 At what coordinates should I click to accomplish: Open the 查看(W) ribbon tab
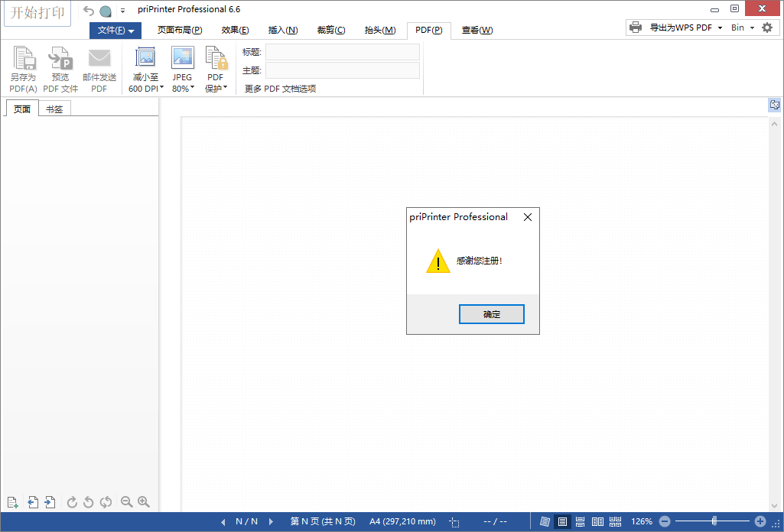477,30
